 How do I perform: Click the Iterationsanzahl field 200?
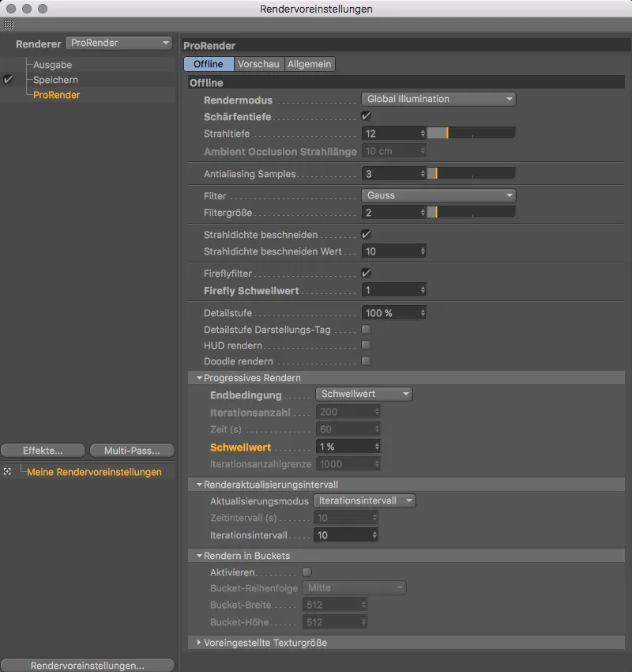click(348, 412)
